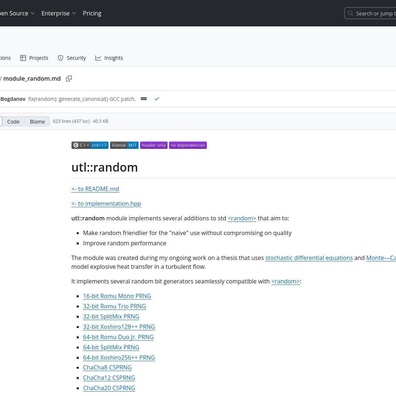Open 64-bit Romu Duo Jr. PRNG link
This screenshot has height=396, width=396.
[118, 337]
